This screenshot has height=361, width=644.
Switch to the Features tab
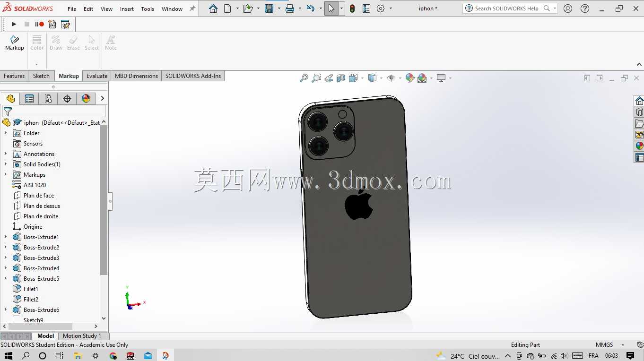[x=14, y=76]
